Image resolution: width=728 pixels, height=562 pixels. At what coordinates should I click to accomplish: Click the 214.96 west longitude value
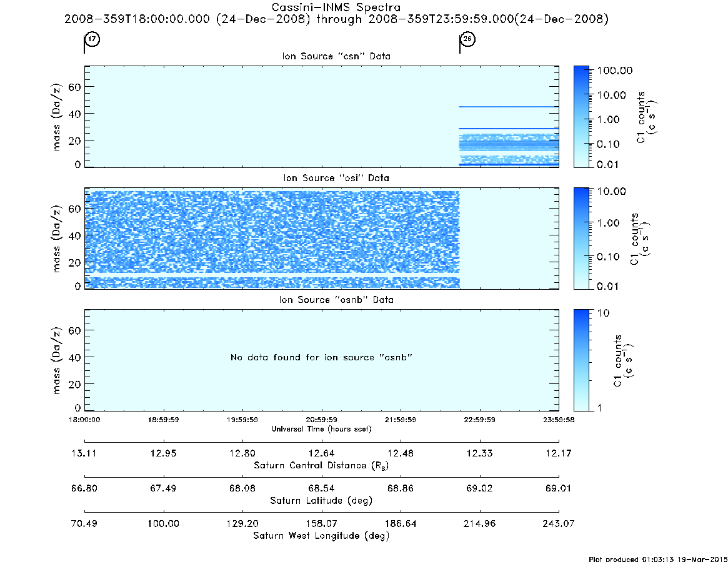pos(480,524)
